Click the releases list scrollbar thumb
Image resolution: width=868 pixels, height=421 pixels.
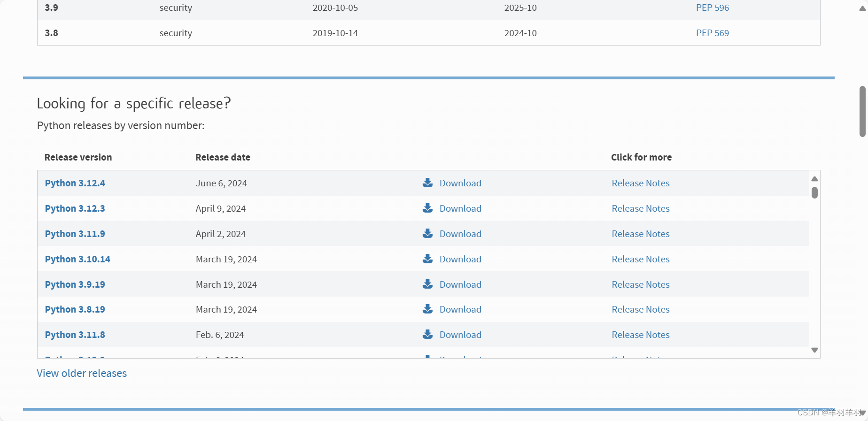pyautogui.click(x=814, y=192)
